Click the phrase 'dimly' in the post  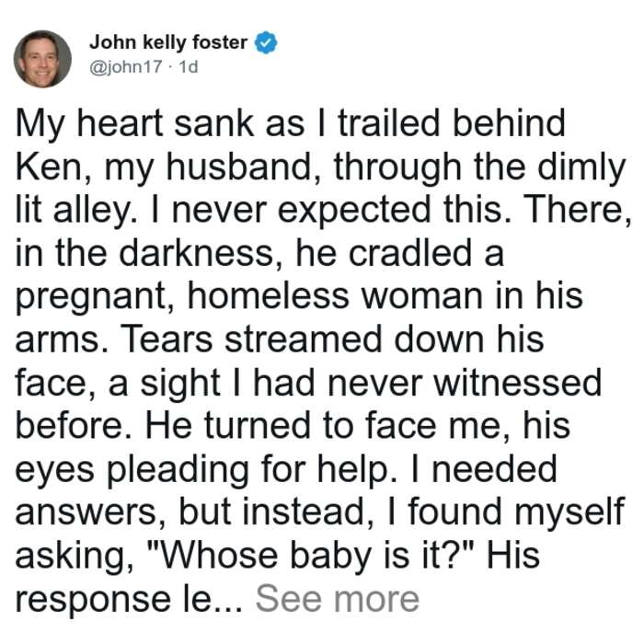(x=581, y=168)
